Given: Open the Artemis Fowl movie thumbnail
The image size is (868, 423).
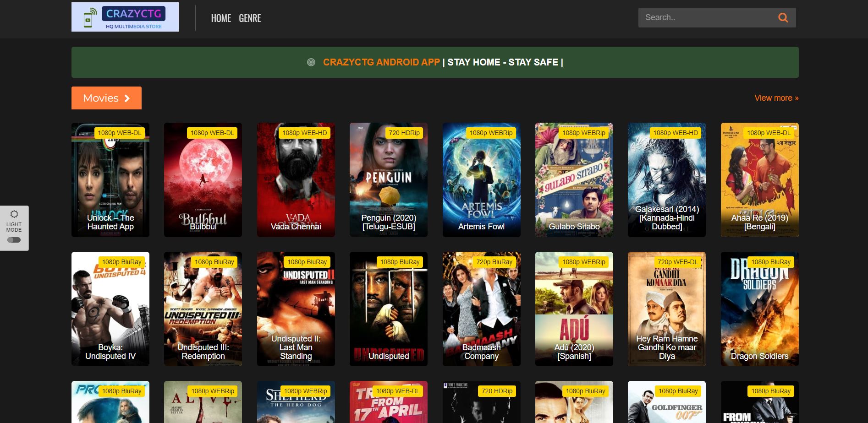Looking at the screenshot, I should [x=481, y=180].
